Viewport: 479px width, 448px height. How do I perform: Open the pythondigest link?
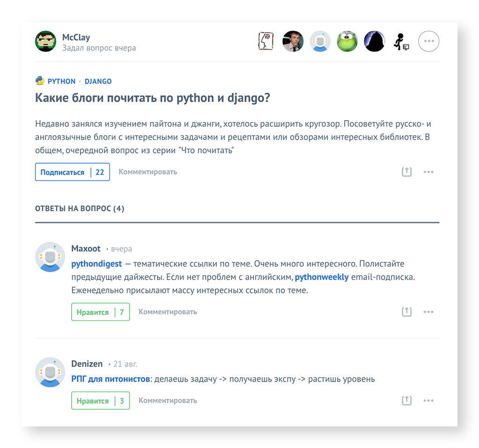tap(96, 264)
